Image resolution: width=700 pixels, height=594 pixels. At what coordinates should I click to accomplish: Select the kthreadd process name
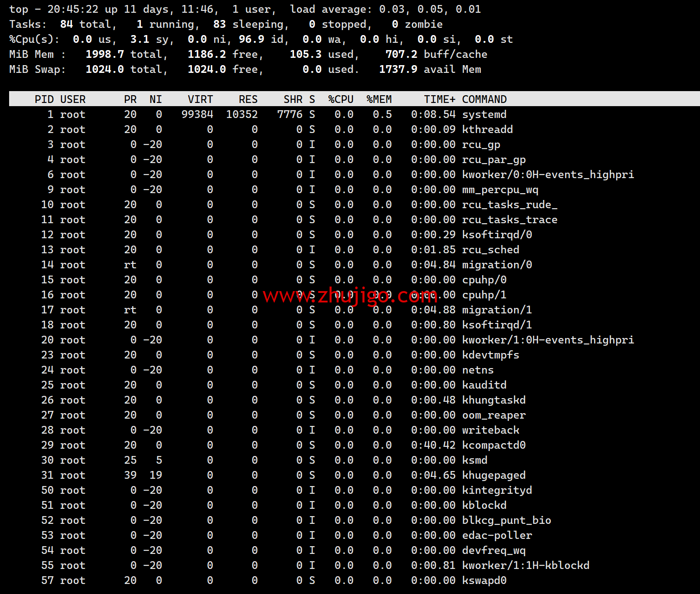(487, 129)
